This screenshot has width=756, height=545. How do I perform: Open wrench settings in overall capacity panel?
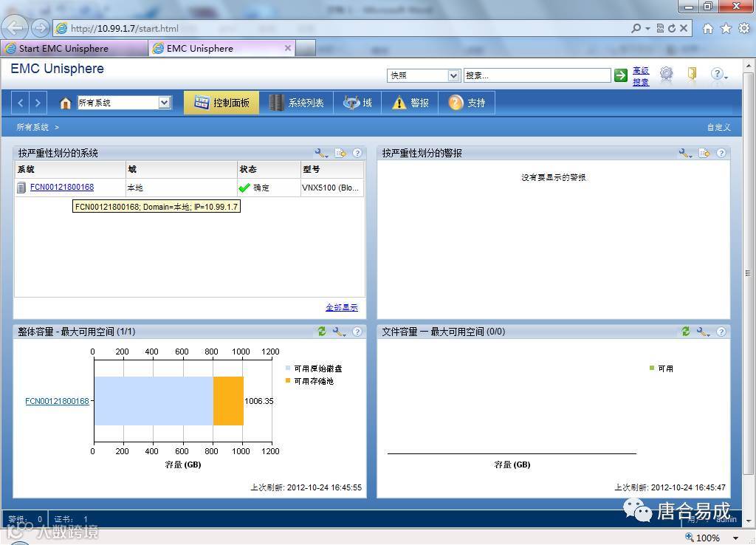coord(339,332)
